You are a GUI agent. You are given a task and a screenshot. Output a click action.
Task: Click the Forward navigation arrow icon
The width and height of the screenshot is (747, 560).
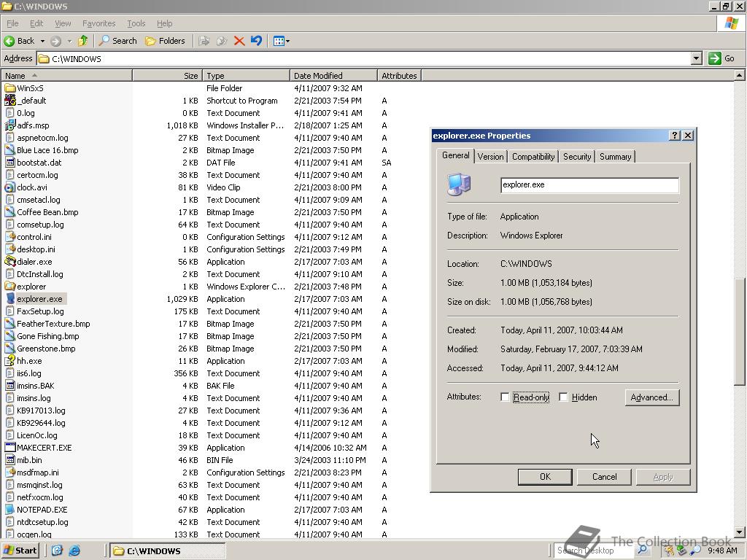(x=55, y=41)
